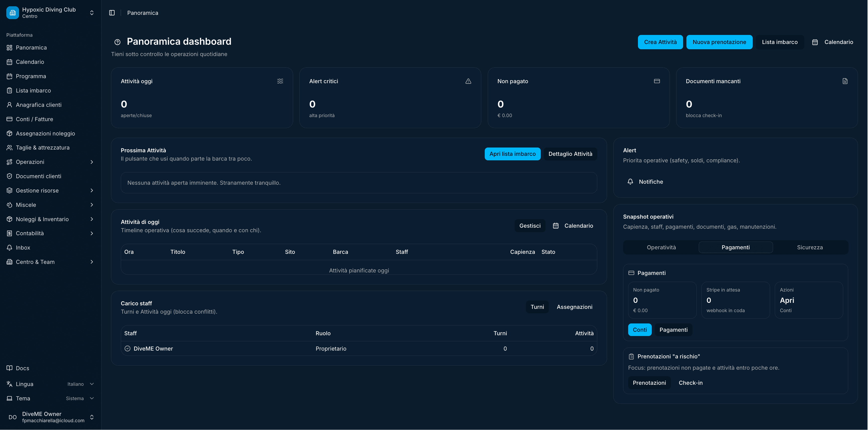The width and height of the screenshot is (868, 430).
Task: Click the Conti / Fatture card icon
Action: [10, 119]
